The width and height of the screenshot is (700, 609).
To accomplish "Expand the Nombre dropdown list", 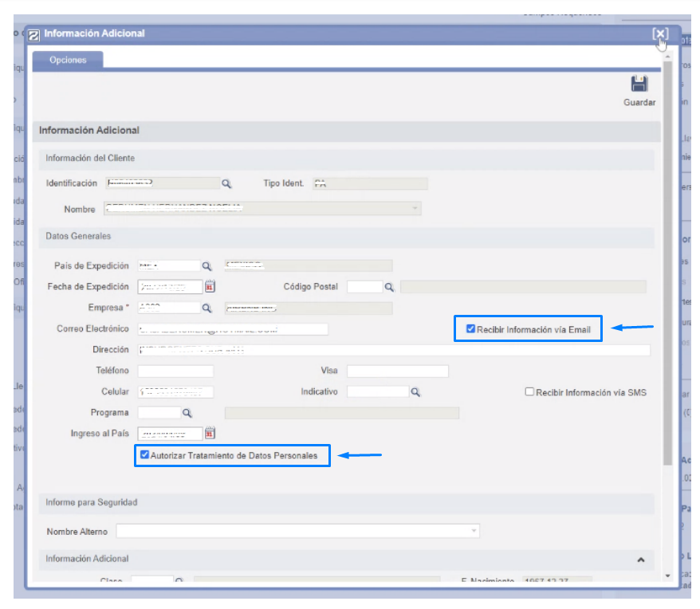I will [x=415, y=209].
